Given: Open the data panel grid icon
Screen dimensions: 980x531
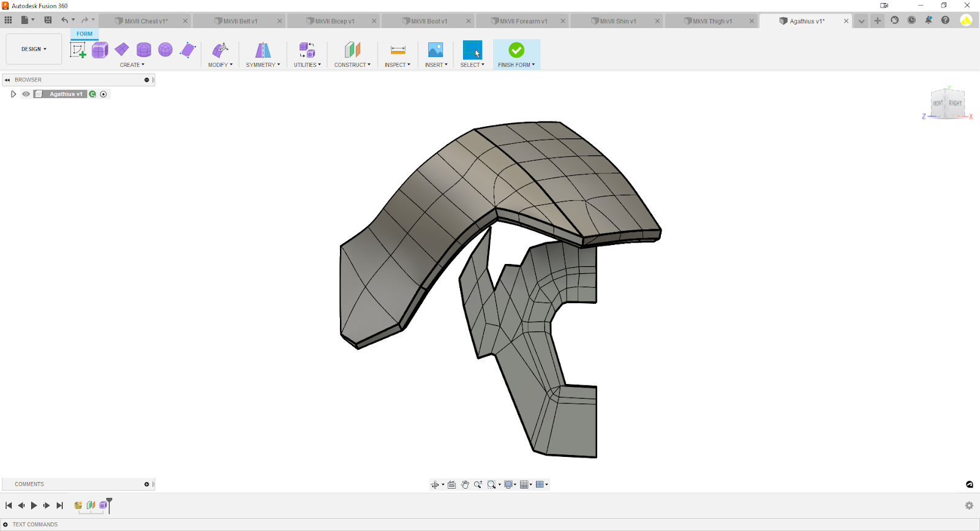Looking at the screenshot, I should (8, 20).
